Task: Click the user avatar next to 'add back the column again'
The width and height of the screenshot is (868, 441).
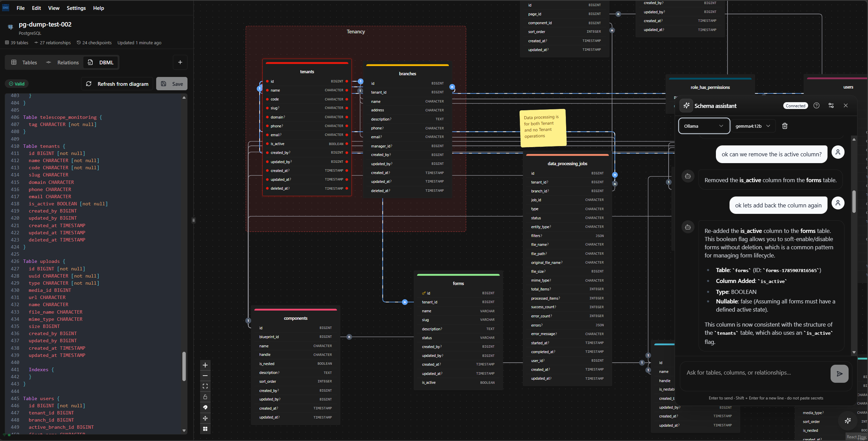Action: [838, 203]
